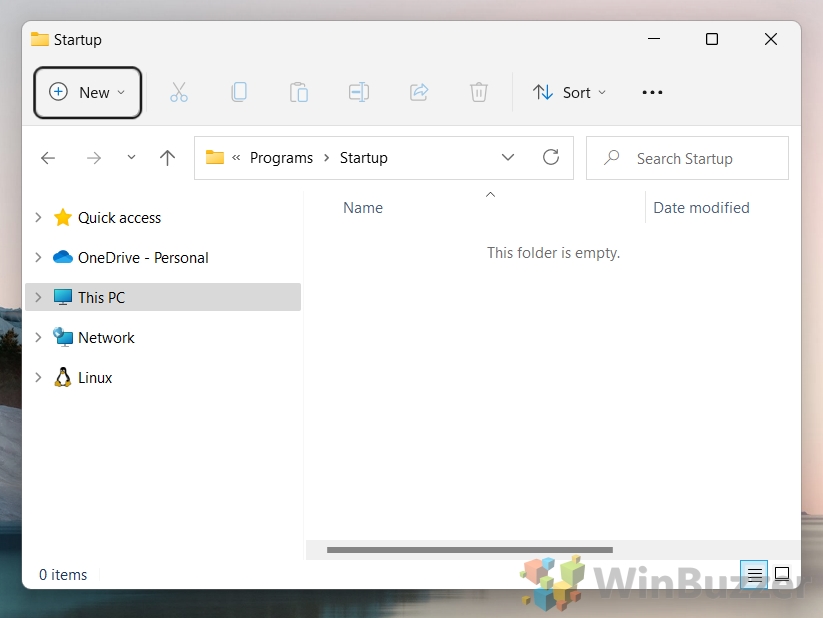This screenshot has width=823, height=618.
Task: Click the Network globe icon
Action: pyautogui.click(x=63, y=337)
